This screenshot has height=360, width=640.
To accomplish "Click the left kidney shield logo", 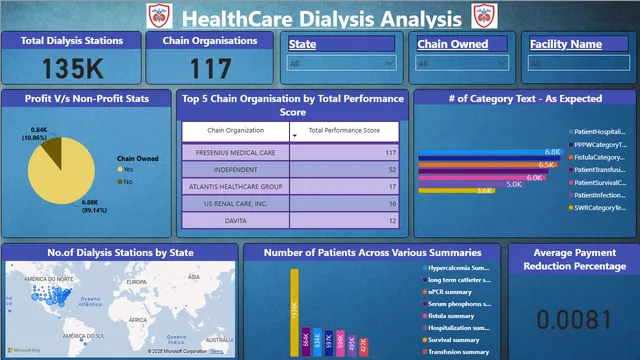I will [x=159, y=16].
